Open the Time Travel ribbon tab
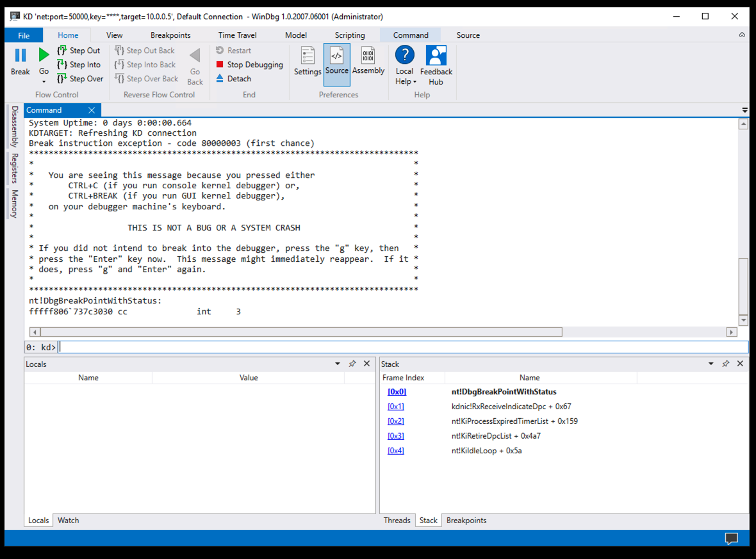This screenshot has width=756, height=559. point(237,35)
